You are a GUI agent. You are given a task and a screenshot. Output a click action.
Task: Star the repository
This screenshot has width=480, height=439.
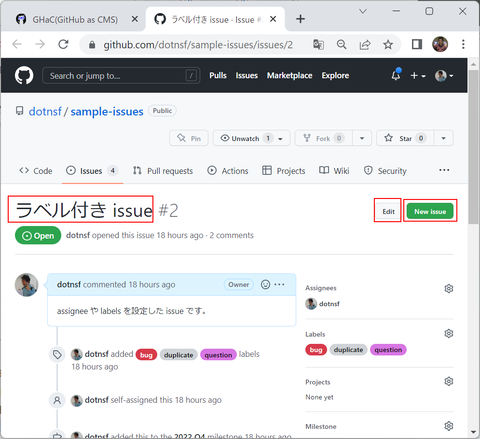[x=405, y=138]
